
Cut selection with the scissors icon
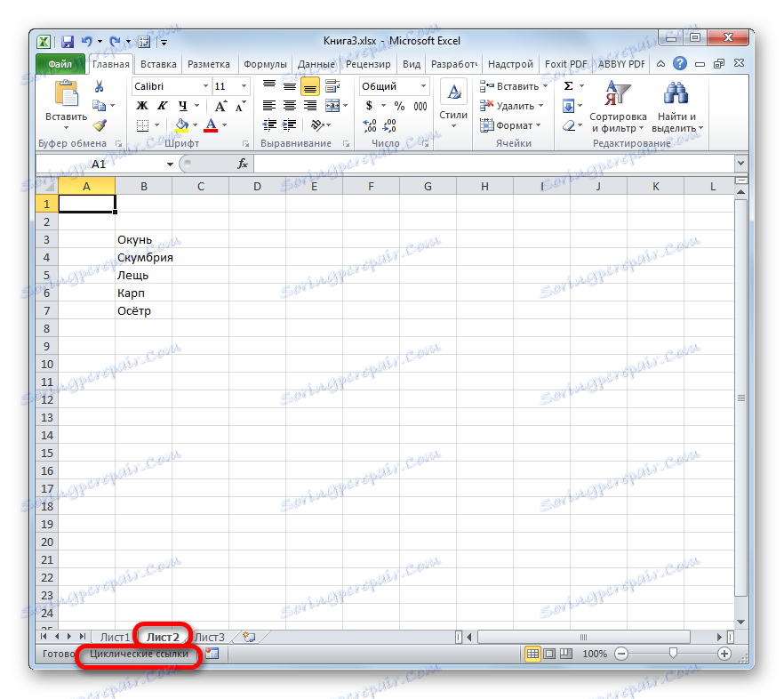[99, 86]
